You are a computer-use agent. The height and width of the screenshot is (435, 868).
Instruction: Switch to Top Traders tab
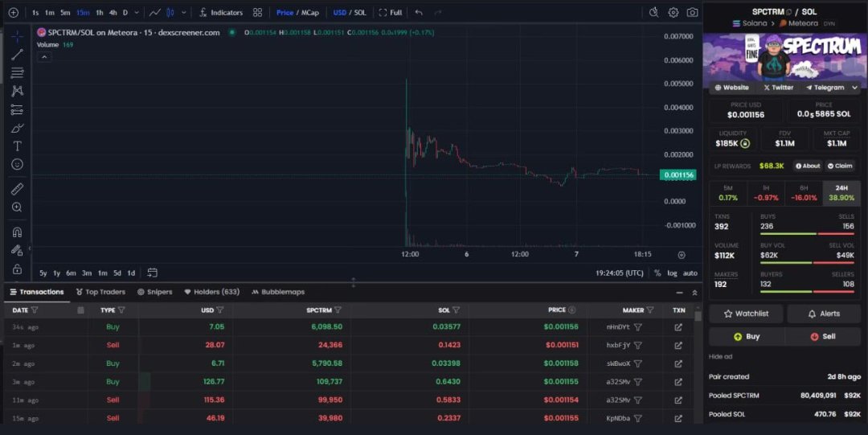(100, 292)
